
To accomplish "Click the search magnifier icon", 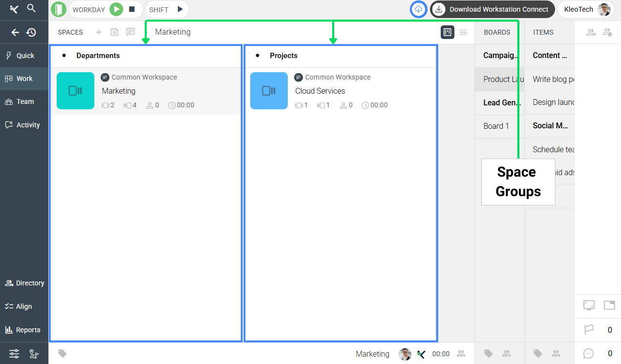I will click(31, 8).
